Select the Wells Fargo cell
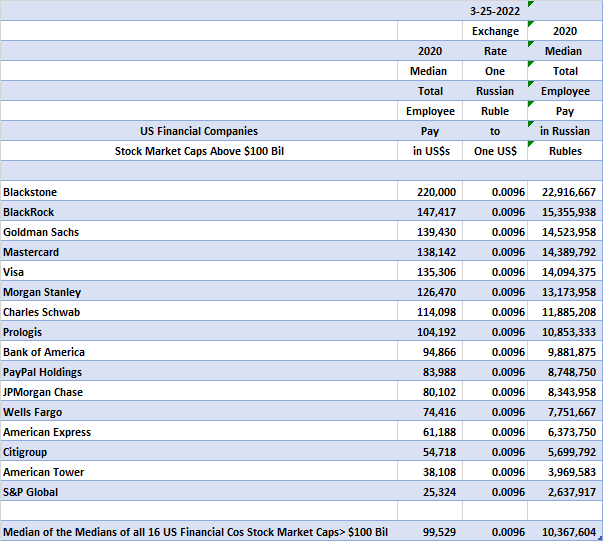The height and width of the screenshot is (541, 603). click(199, 411)
